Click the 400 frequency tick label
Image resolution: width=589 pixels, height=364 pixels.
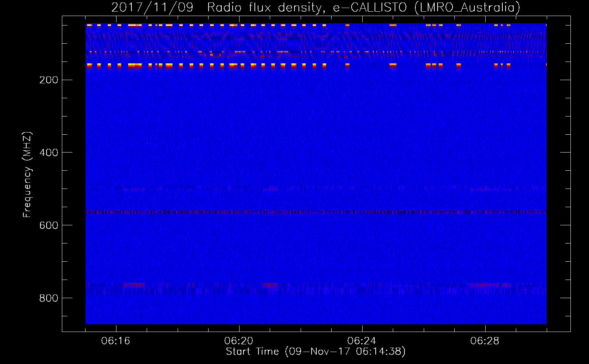pos(49,153)
